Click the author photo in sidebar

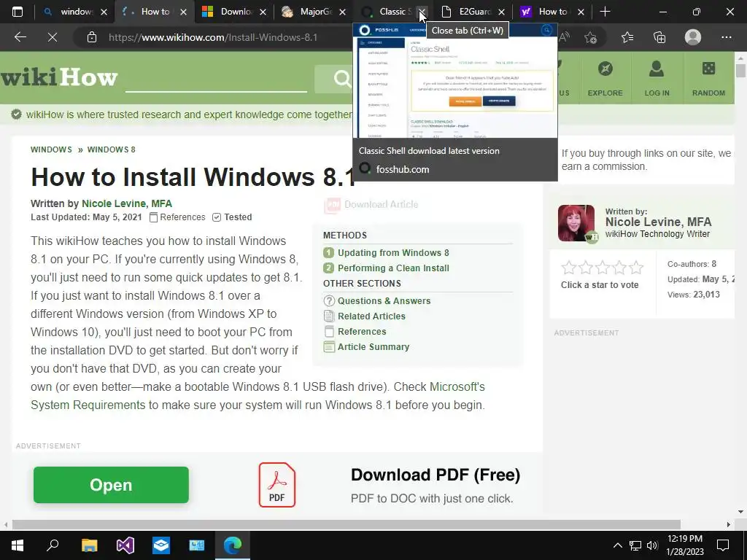click(576, 223)
